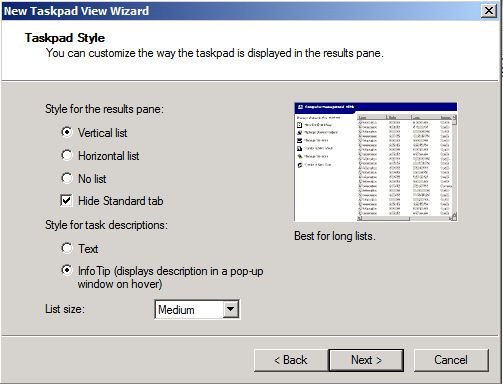
Task: Proceed using the Next > button
Action: pyautogui.click(x=366, y=360)
